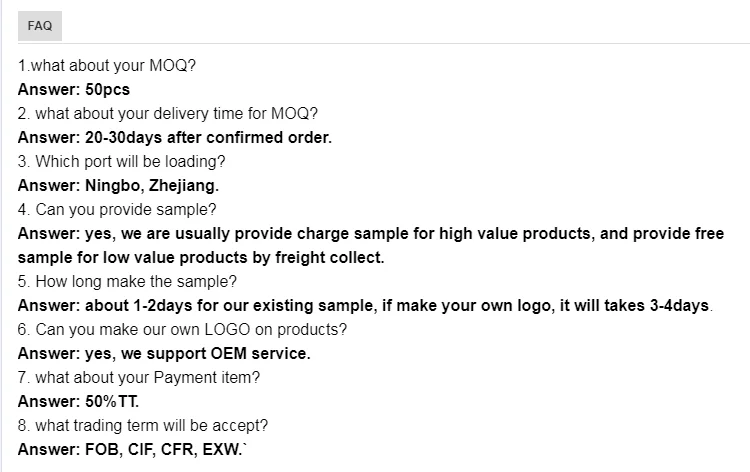Screen dimensions: 750x472
Task: Click the answer about 1-2days for existing sample
Action: [365, 306]
